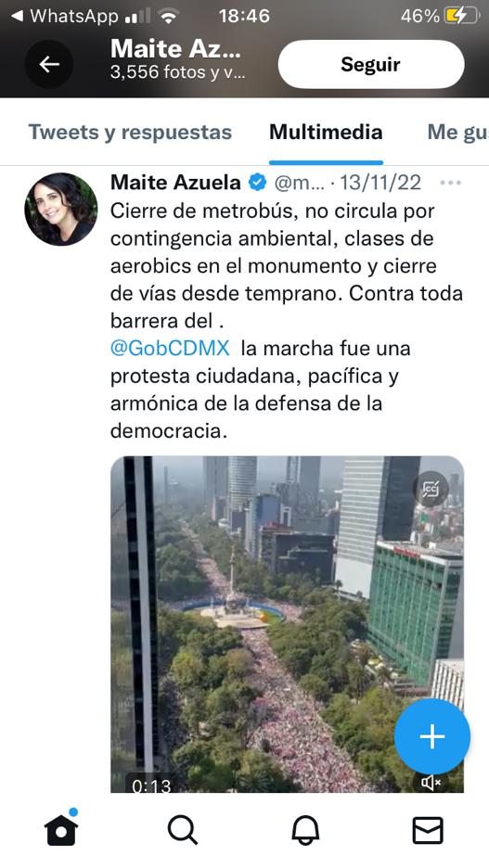Screen dimensions: 489x868
Task: Switch to the Me gusta tab
Action: (458, 133)
